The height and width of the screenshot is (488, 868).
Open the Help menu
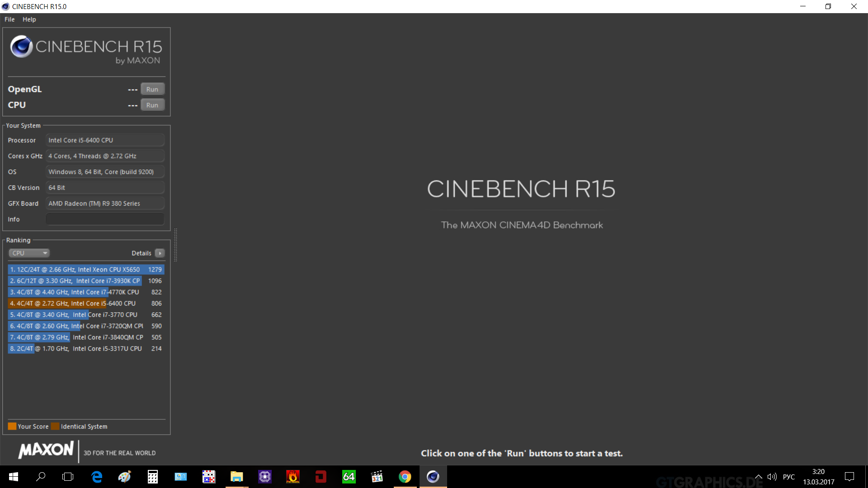coord(29,19)
